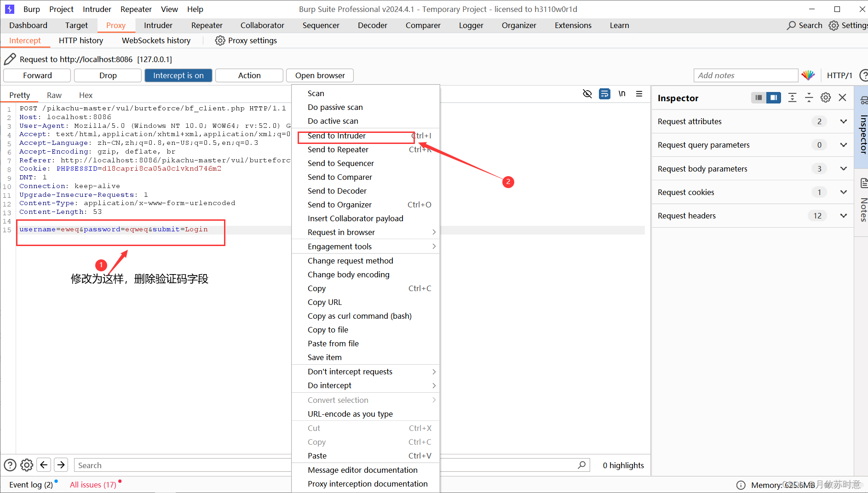Toggle the Intercept is on button
Viewport: 868px width, 493px height.
tap(178, 75)
